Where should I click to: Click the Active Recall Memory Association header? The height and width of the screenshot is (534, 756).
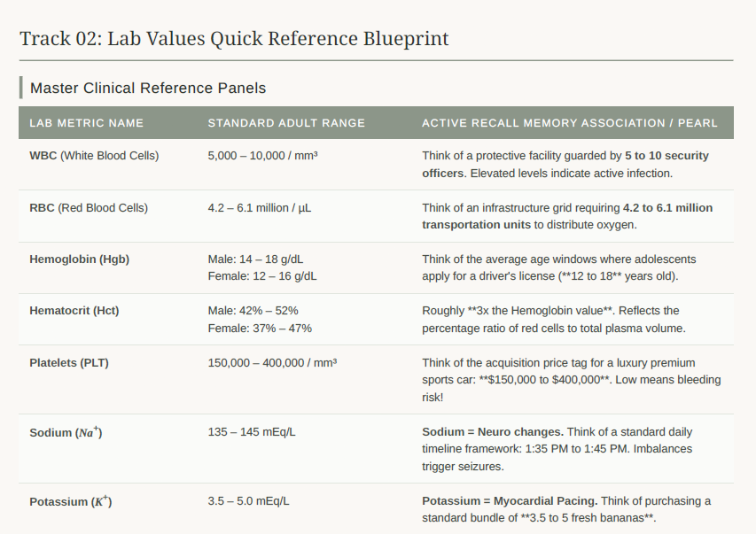pos(570,123)
